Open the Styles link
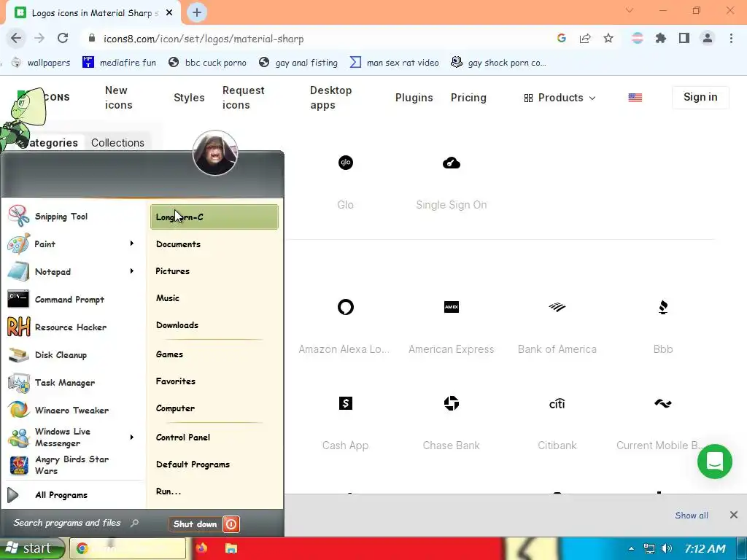 [x=189, y=98]
